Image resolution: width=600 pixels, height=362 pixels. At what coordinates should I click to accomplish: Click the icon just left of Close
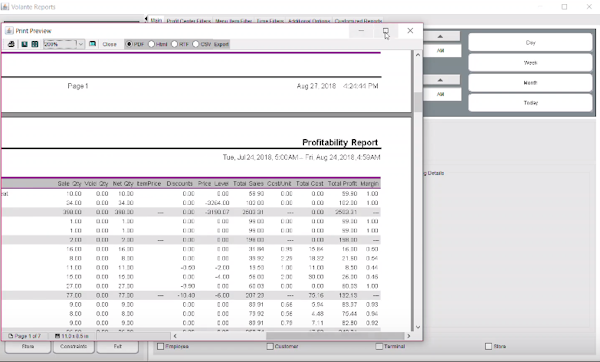pos(92,44)
